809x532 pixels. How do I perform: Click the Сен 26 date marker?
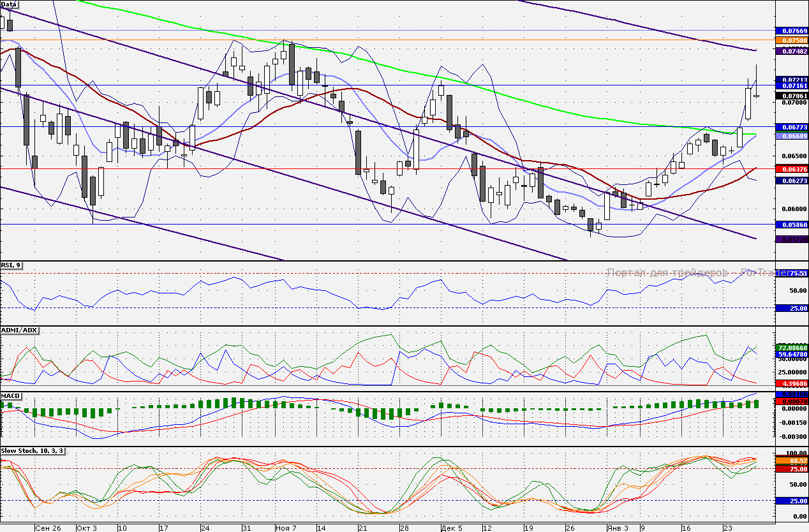click(x=48, y=528)
